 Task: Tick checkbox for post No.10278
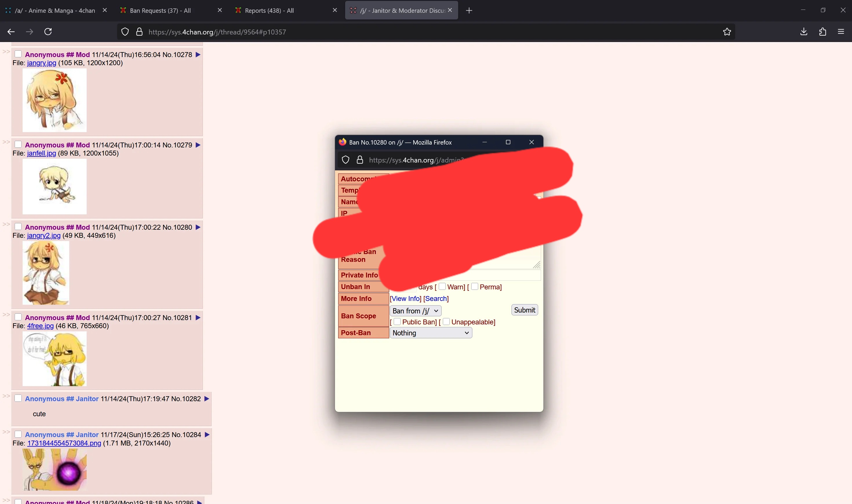tap(18, 54)
